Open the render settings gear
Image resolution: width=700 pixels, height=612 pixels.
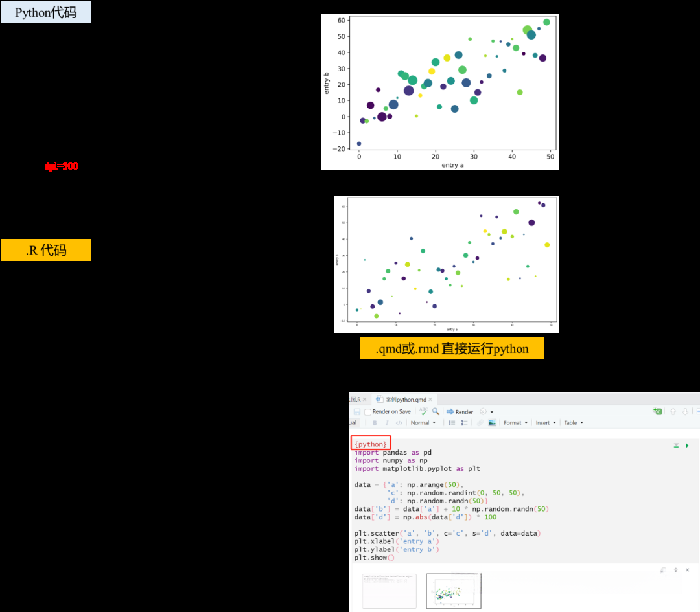483,412
